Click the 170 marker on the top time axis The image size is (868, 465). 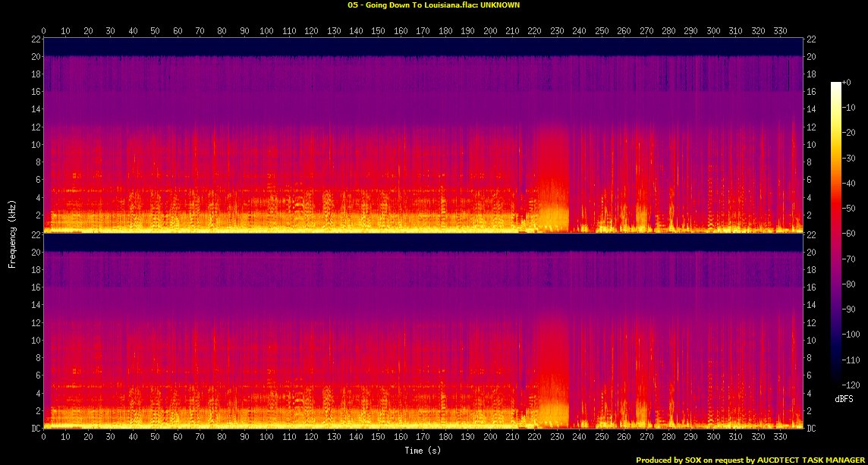423,31
